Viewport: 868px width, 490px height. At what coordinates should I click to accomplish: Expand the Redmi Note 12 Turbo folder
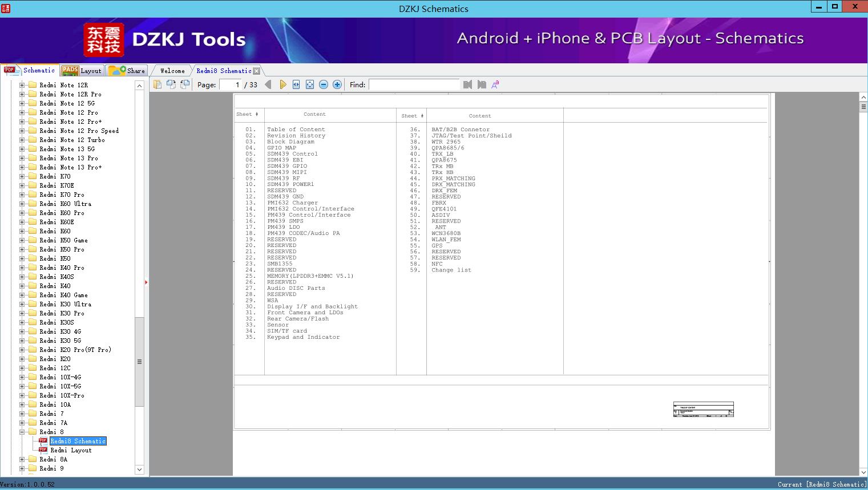point(22,140)
